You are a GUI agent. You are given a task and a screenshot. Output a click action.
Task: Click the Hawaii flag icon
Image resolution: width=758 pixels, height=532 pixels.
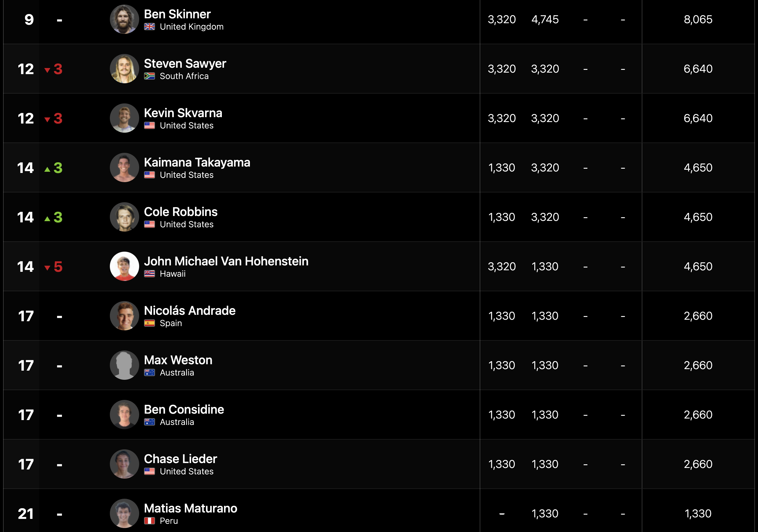coord(149,274)
